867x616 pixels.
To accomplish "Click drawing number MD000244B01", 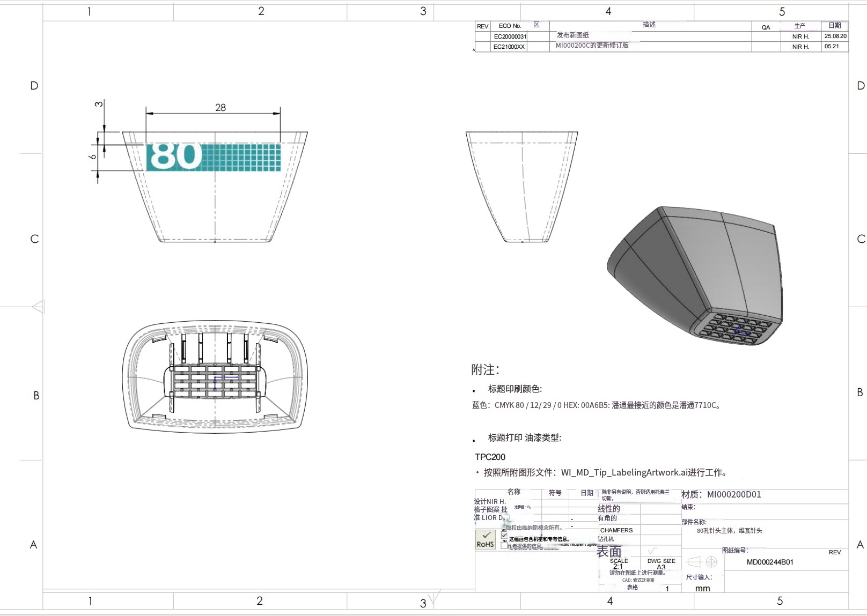I will point(770,562).
